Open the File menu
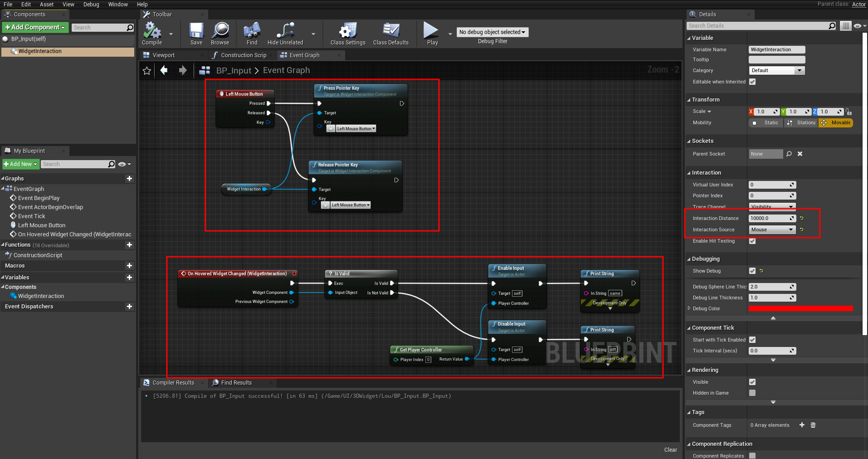The image size is (868, 459). tap(8, 4)
